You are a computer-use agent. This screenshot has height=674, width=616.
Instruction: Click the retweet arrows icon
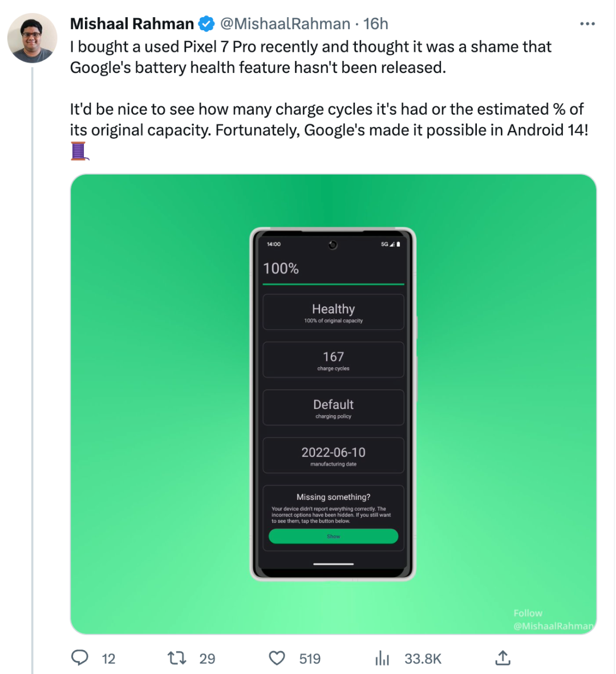click(x=177, y=659)
